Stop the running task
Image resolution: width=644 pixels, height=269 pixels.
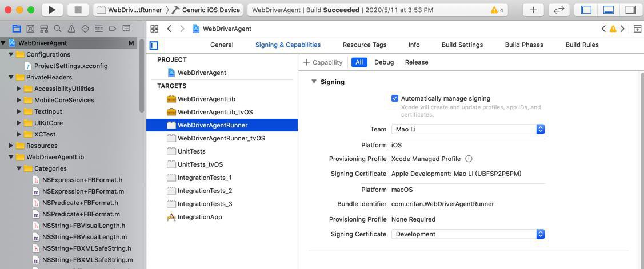click(x=78, y=10)
